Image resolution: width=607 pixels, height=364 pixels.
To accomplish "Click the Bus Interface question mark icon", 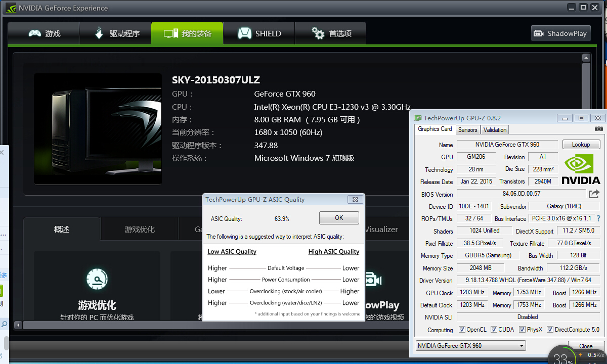I will pos(598,219).
